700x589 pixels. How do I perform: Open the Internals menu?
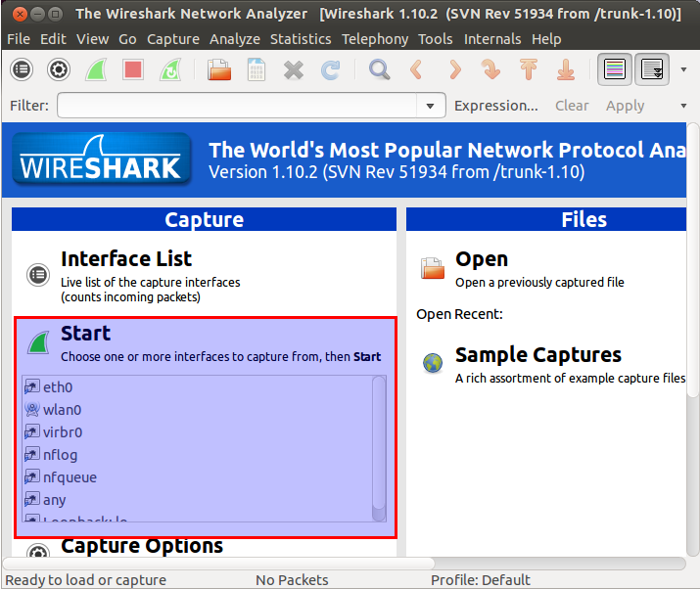point(492,39)
